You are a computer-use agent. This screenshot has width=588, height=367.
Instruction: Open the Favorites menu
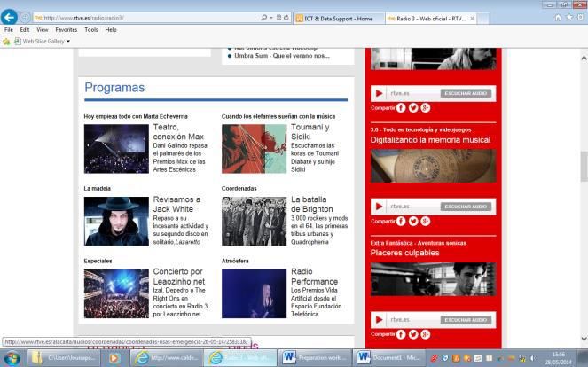[66, 29]
